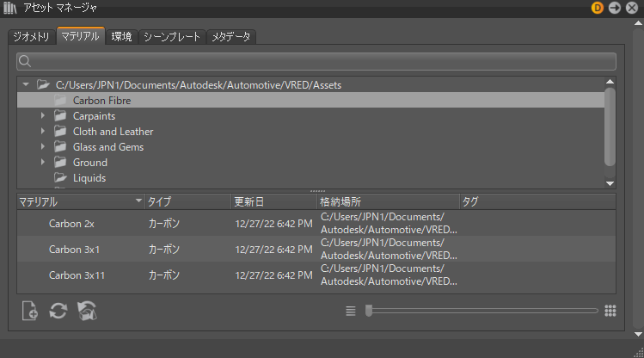Image resolution: width=644 pixels, height=358 pixels.
Task: Click the Ground folder icon
Action: [x=60, y=163]
